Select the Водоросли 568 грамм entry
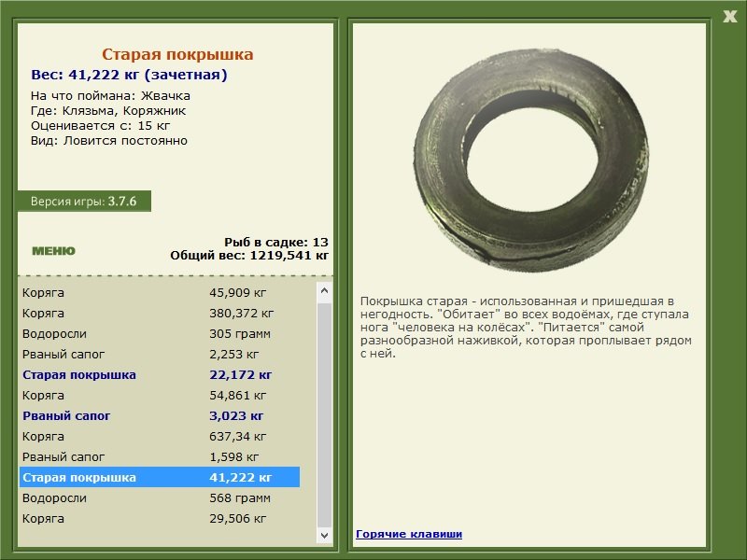This screenshot has width=747, height=560. pos(160,497)
